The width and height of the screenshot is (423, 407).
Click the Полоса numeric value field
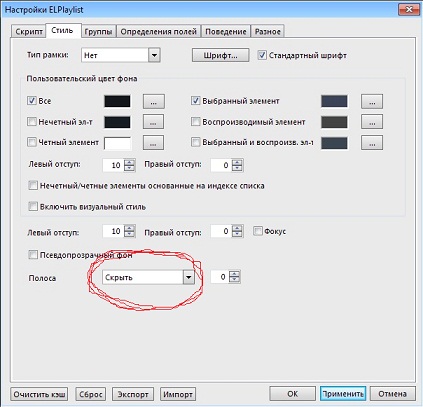pyautogui.click(x=220, y=277)
